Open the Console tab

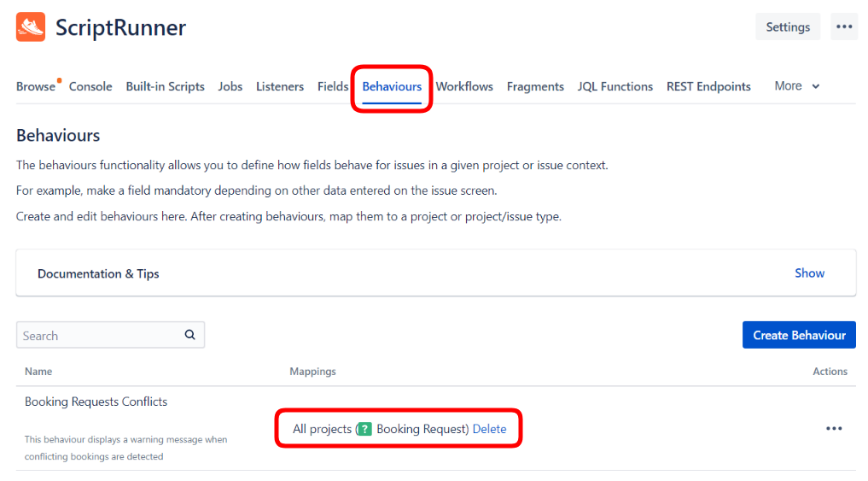coord(90,86)
